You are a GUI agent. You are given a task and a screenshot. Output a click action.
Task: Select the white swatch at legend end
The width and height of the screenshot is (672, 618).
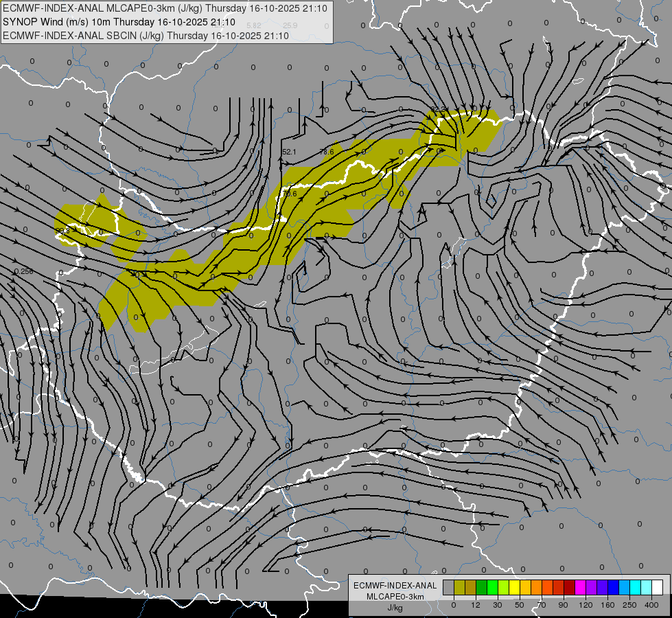click(x=658, y=587)
